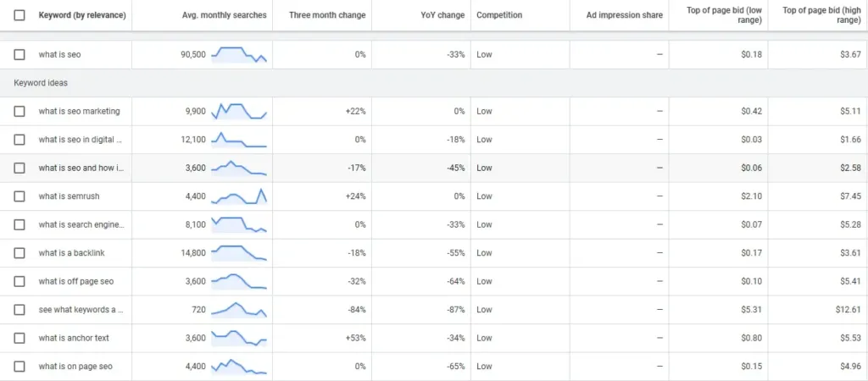Image resolution: width=868 pixels, height=381 pixels.
Task: Tick the checkbox beside "what is semrush"
Action: pyautogui.click(x=19, y=196)
